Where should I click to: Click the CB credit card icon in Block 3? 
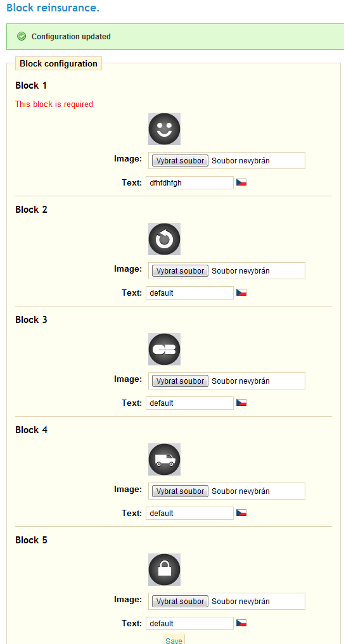[164, 349]
